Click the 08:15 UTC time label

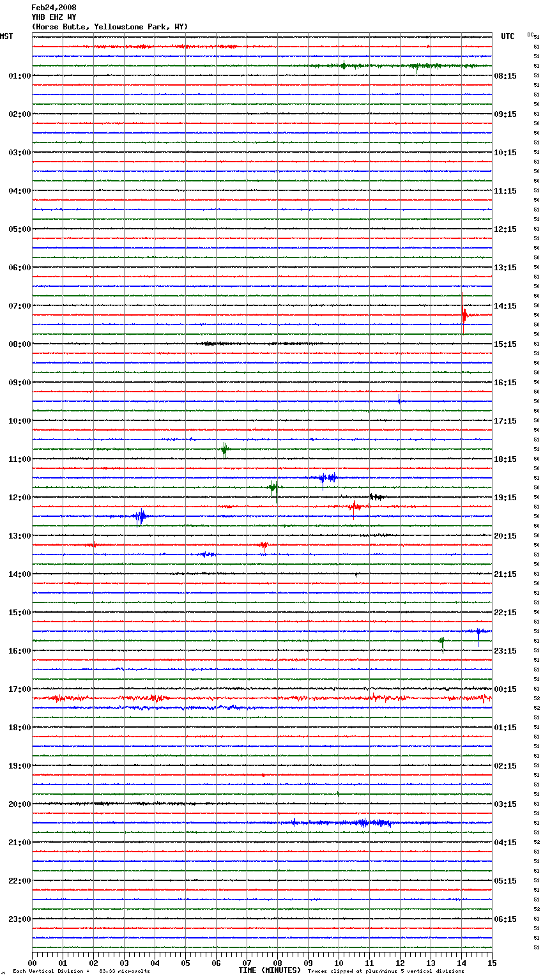click(x=505, y=76)
